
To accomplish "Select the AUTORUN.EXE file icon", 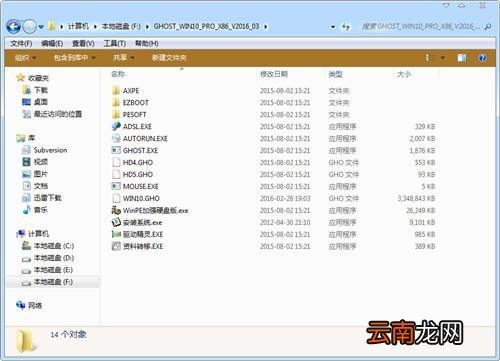I will [x=116, y=138].
